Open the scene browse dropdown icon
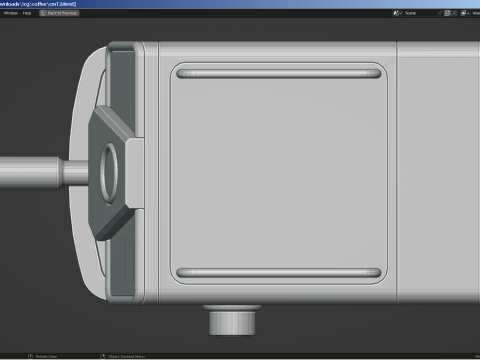Viewport: 480px width, 360px height. (x=397, y=13)
